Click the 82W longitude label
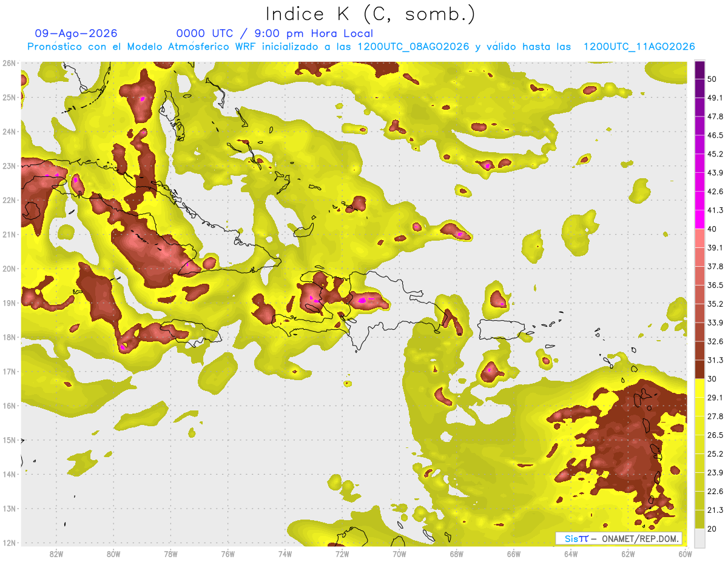This screenshot has width=728, height=562. click(x=56, y=554)
